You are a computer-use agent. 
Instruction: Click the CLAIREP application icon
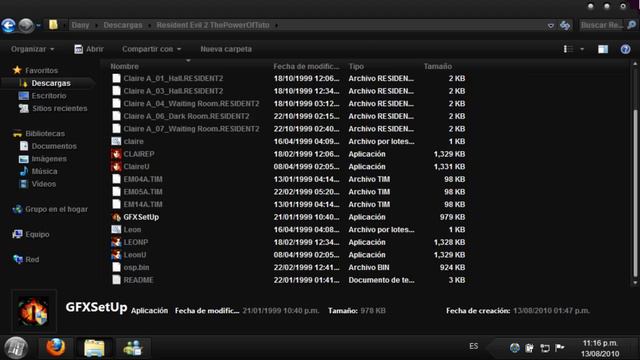click(x=116, y=154)
